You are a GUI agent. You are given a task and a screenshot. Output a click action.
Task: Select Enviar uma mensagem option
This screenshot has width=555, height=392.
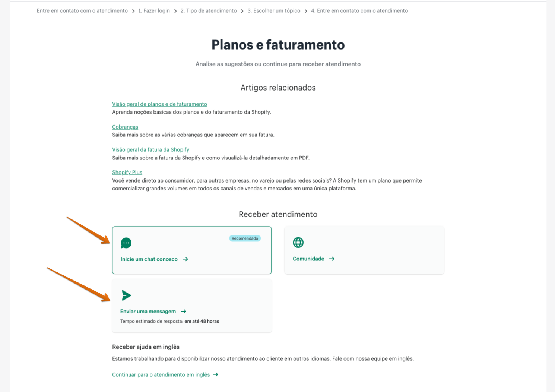(x=148, y=312)
